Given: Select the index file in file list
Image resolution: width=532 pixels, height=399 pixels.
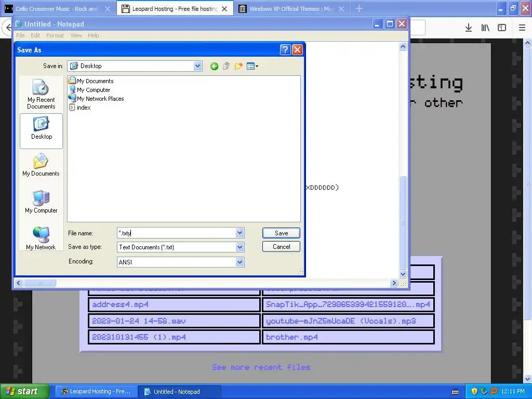Looking at the screenshot, I should point(79,108).
